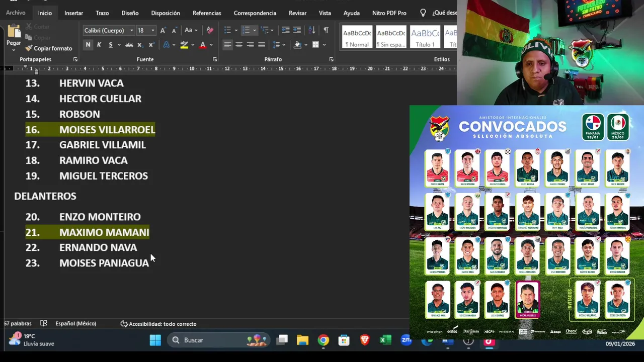Toggle numbered list formatting
The height and width of the screenshot is (362, 644).
pyautogui.click(x=246, y=30)
